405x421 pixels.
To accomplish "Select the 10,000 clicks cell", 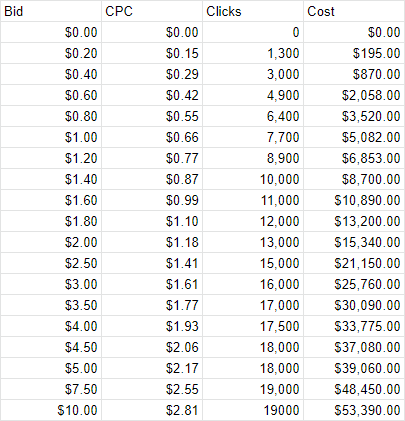I will click(x=253, y=179).
